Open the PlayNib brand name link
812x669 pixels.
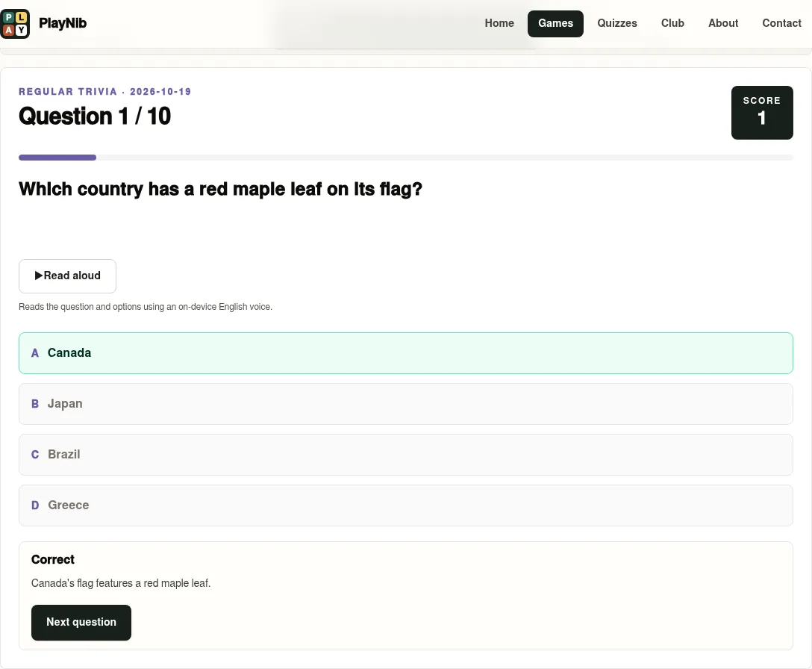tap(63, 23)
